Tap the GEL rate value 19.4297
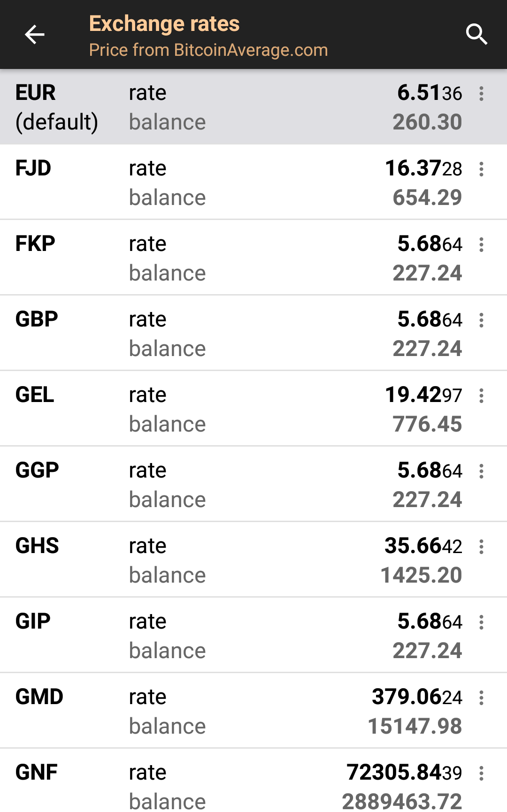The height and width of the screenshot is (812, 507). 423,395
